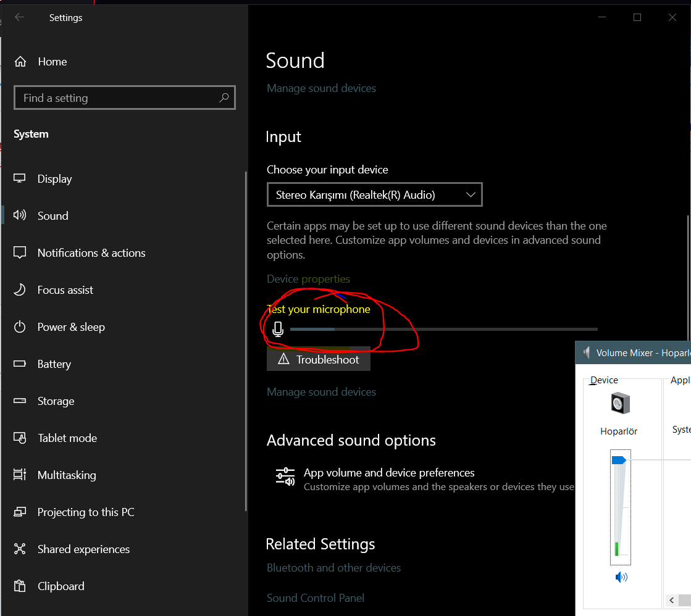
Task: Click the Hoparlör speaker device icon
Action: point(619,404)
